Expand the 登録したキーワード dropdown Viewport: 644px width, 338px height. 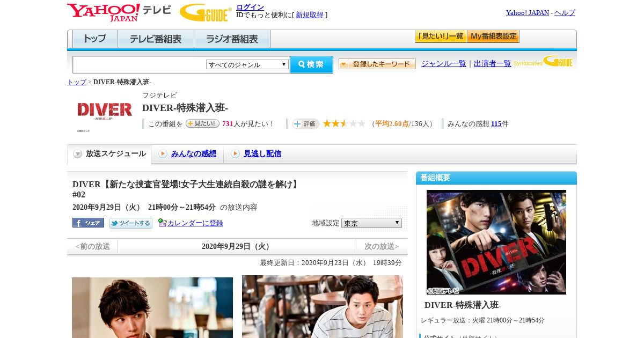(x=377, y=64)
